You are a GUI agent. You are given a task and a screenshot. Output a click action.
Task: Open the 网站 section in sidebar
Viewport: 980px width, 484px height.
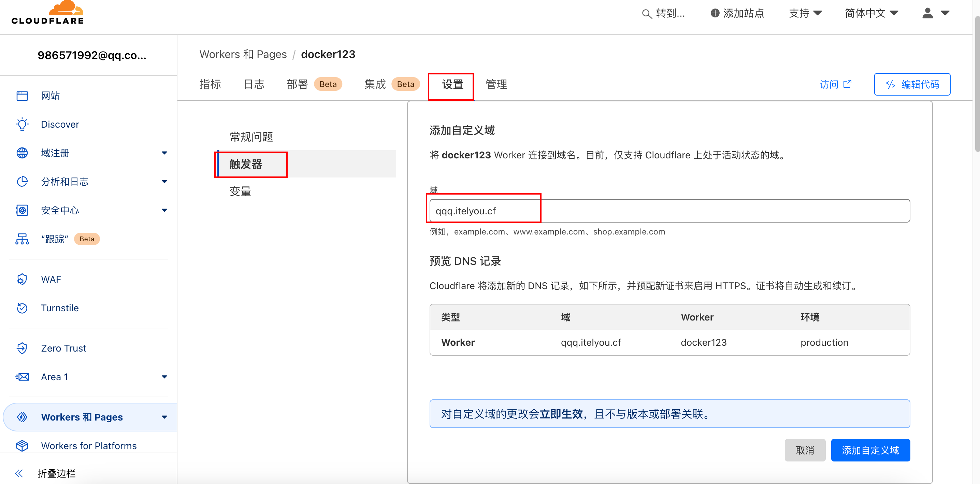click(x=51, y=96)
